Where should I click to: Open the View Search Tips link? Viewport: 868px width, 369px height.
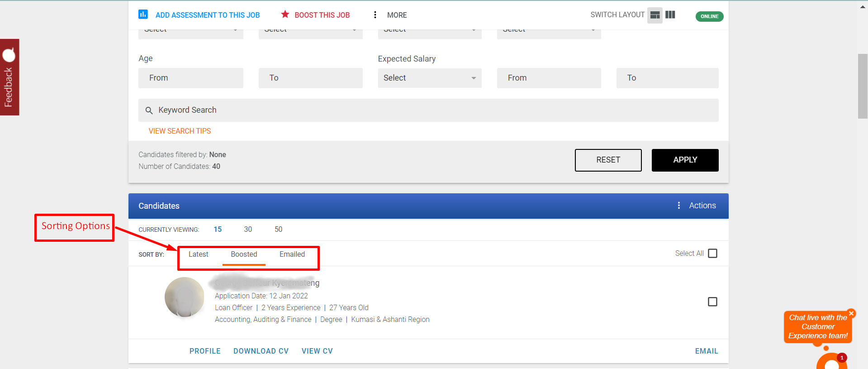(180, 131)
